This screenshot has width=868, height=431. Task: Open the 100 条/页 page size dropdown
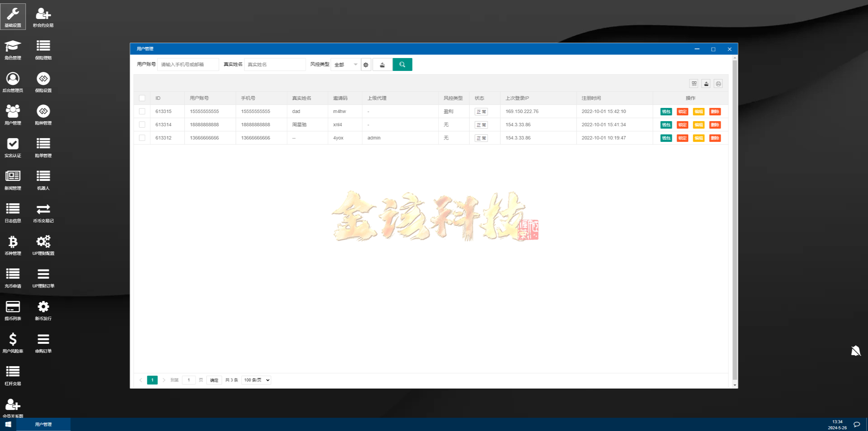click(256, 380)
